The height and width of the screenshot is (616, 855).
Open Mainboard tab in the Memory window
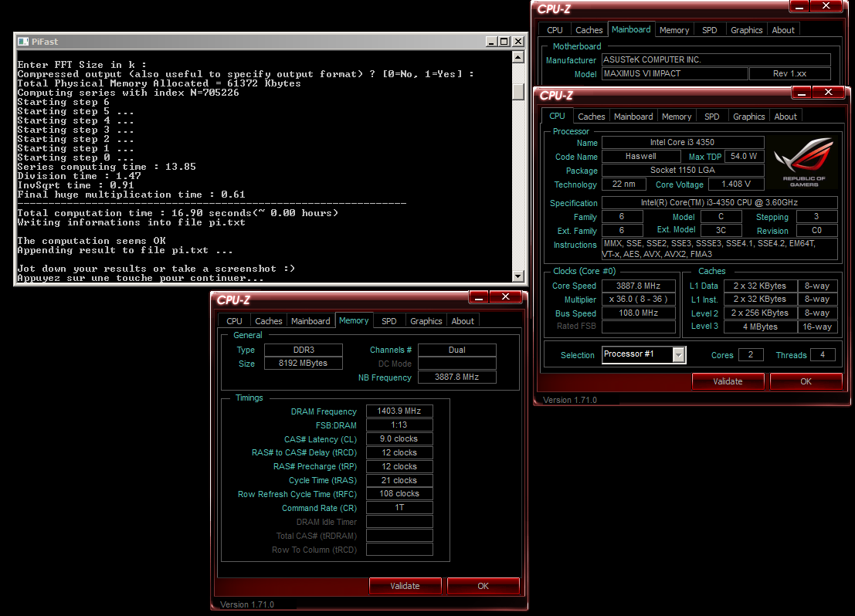(x=310, y=321)
